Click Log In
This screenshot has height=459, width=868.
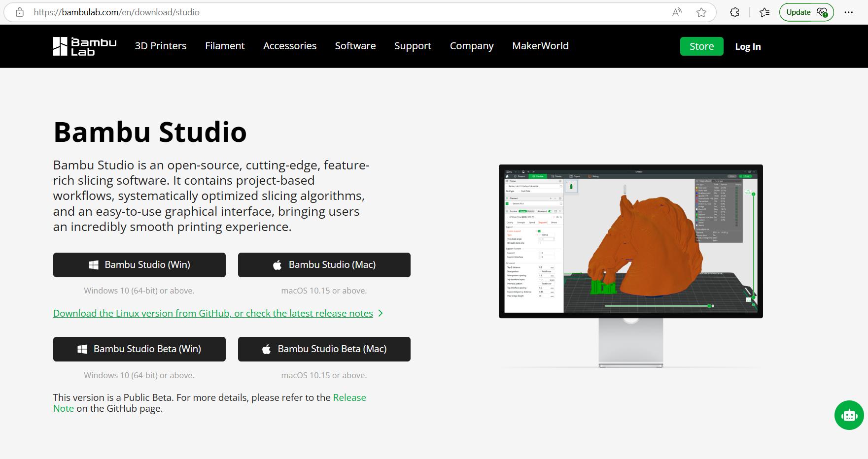point(748,46)
